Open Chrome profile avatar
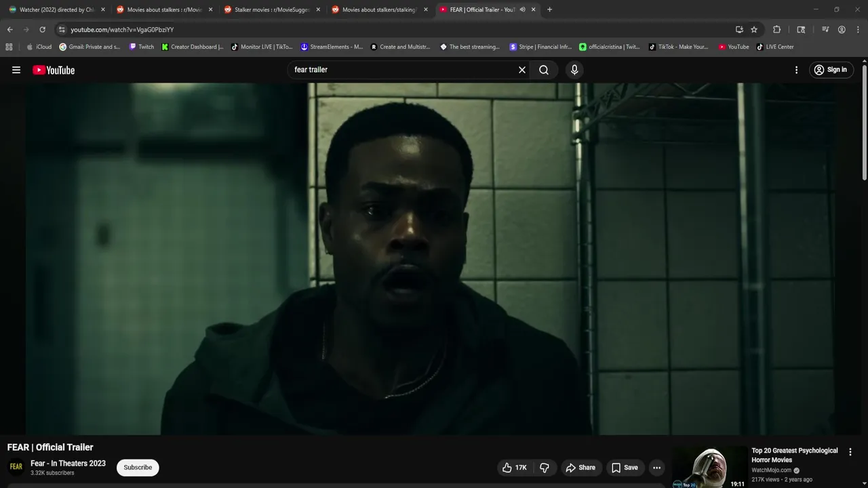868x488 pixels. click(842, 30)
